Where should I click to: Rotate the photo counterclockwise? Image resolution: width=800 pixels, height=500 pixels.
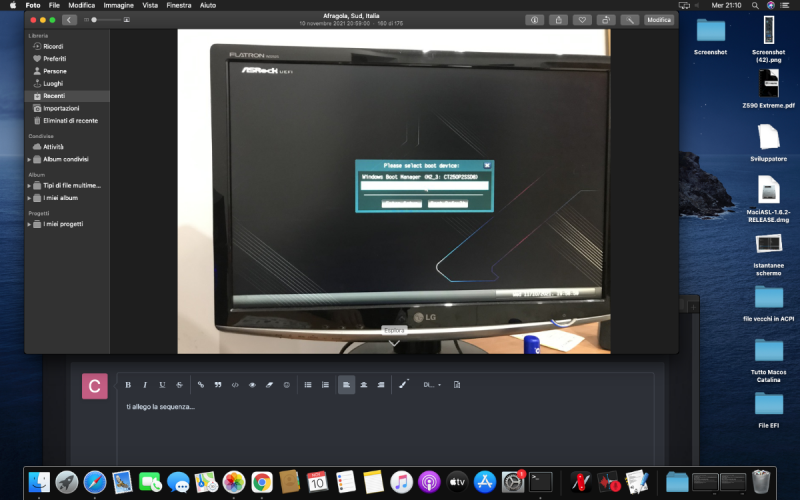(x=606, y=20)
